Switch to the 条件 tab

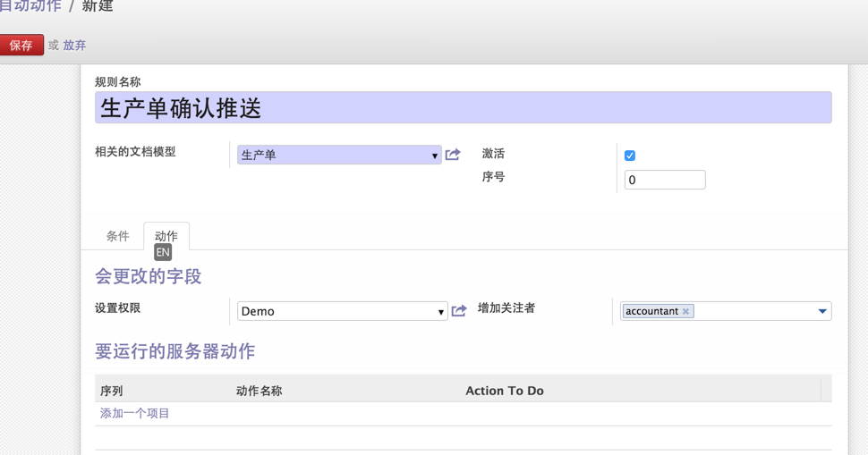[117, 236]
